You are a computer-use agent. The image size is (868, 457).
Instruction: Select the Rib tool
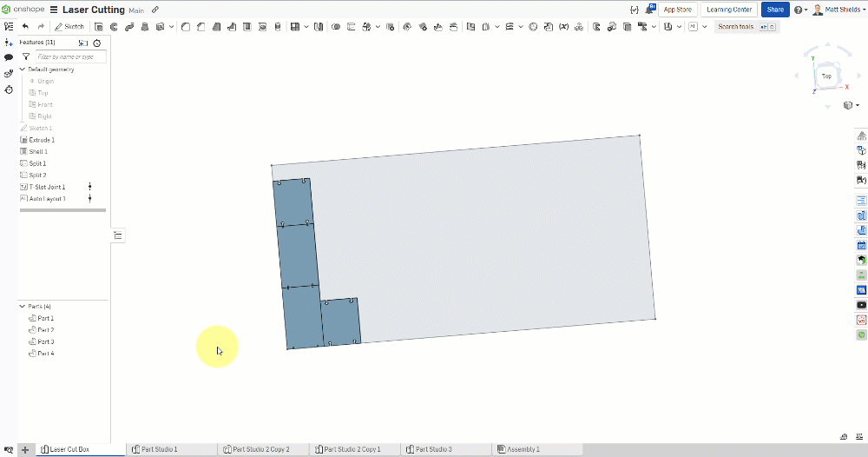(232, 27)
